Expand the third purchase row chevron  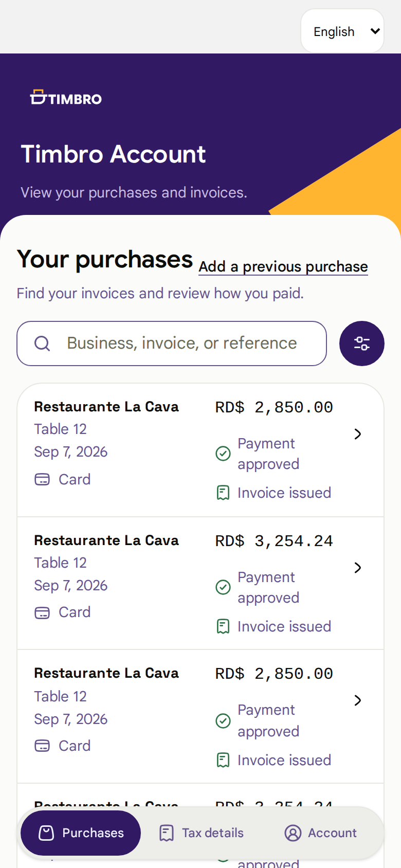(x=358, y=700)
